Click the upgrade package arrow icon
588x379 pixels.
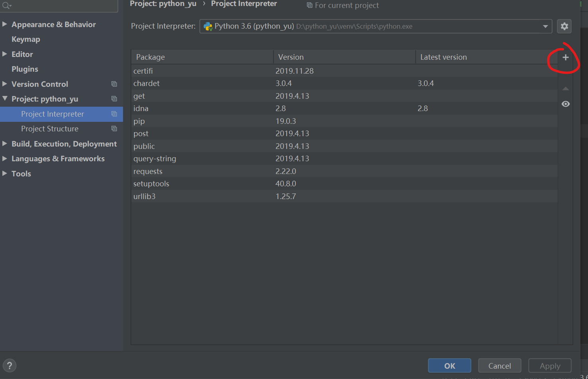565,88
